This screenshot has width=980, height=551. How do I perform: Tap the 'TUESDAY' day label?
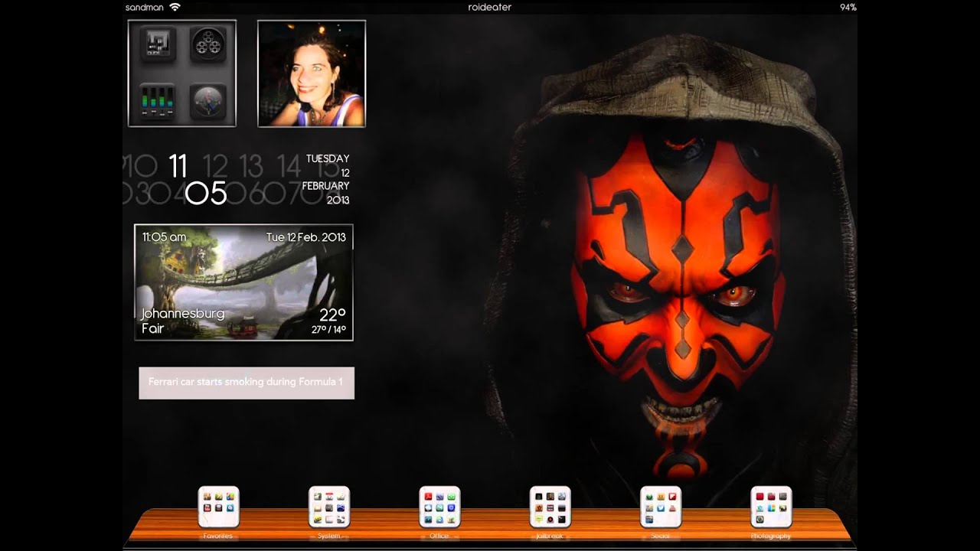coord(328,158)
